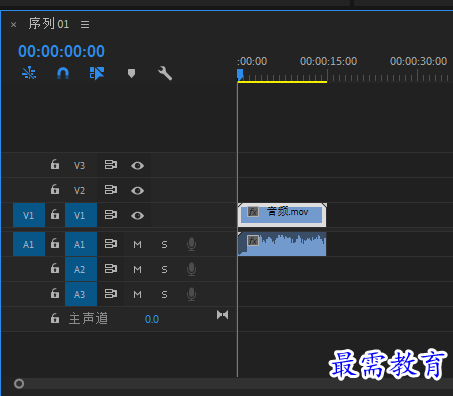This screenshot has height=396, width=453.
Task: Hide track V2 output with eye
Action: [x=137, y=190]
